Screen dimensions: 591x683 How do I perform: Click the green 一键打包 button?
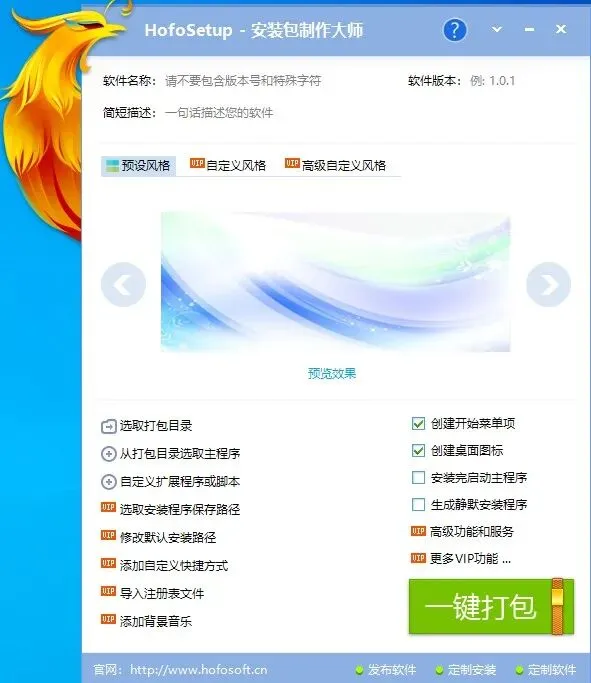[x=491, y=606]
